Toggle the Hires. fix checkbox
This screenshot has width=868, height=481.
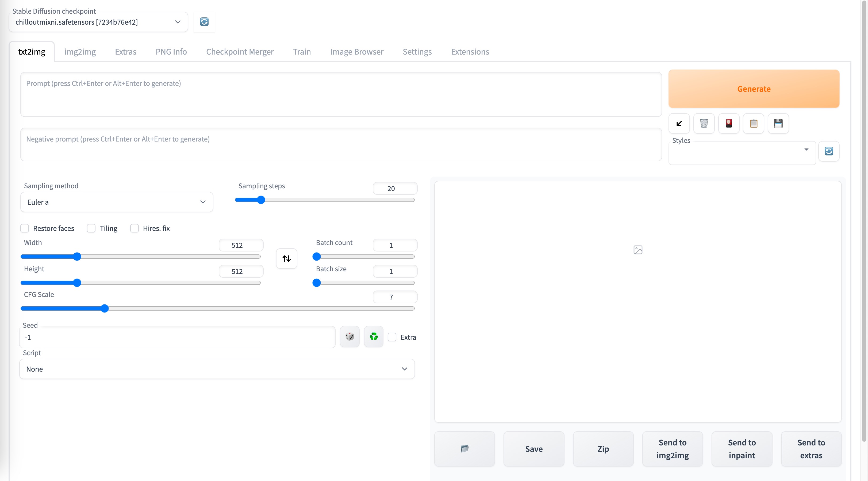pyautogui.click(x=135, y=228)
